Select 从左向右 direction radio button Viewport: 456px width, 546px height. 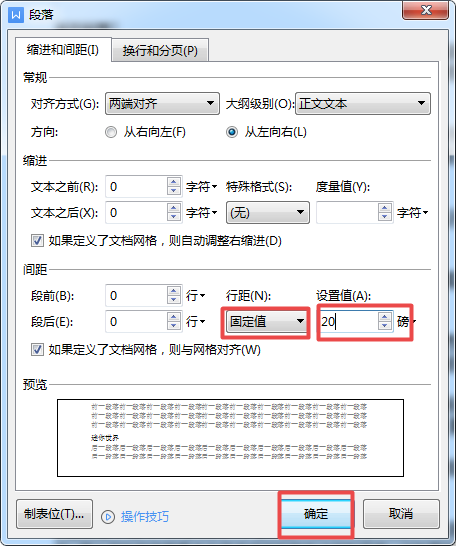point(232,132)
